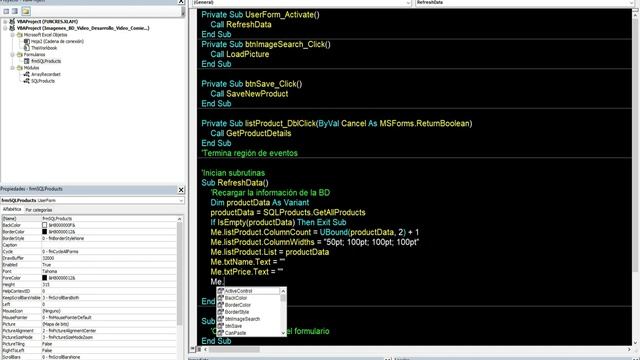Click the Caption property value field
The image size is (640, 360).
point(109,245)
